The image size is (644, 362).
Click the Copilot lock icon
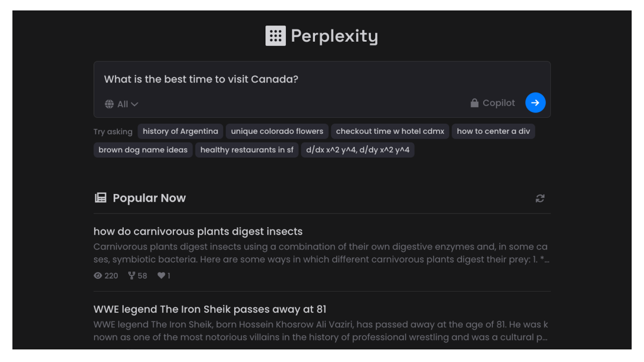point(475,103)
